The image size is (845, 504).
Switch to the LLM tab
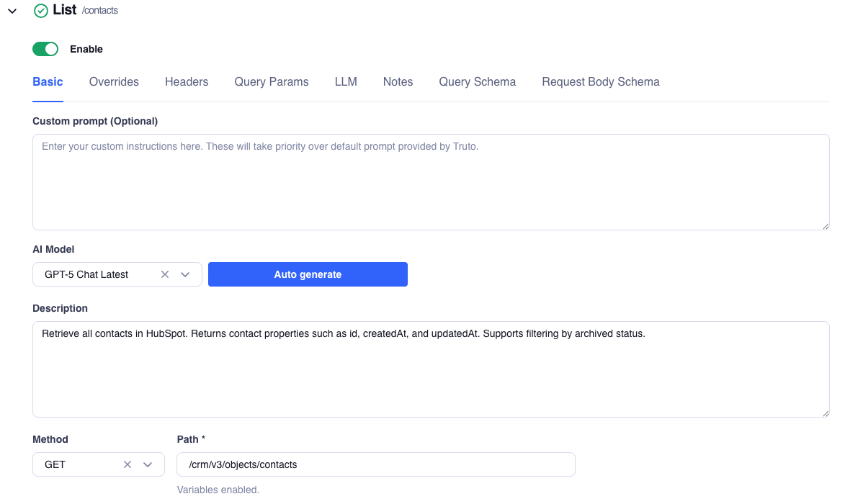pyautogui.click(x=346, y=81)
